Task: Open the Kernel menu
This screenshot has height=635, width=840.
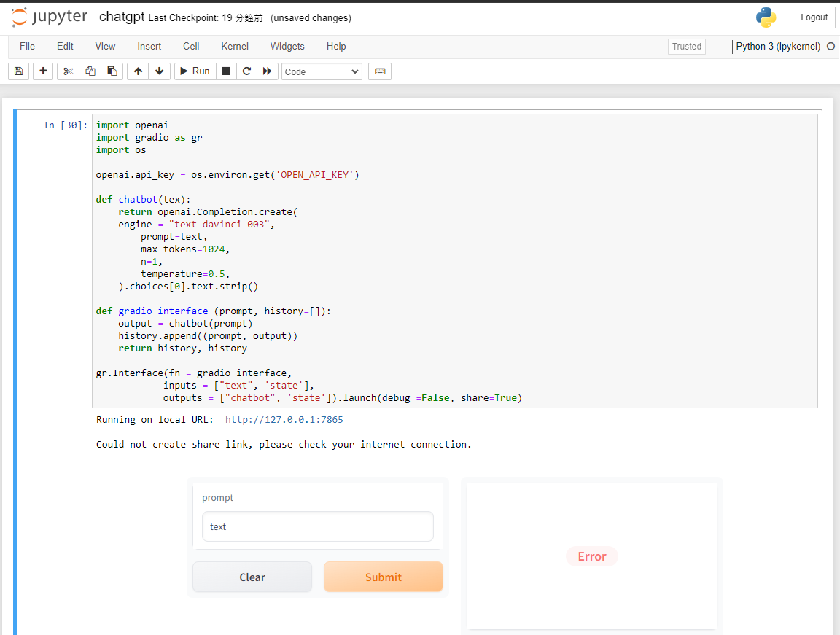Action: [x=235, y=46]
